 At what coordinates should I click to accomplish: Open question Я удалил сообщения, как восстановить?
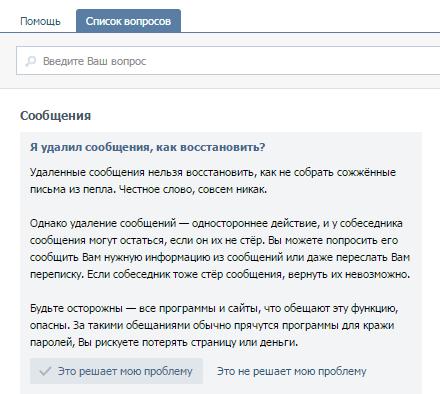(x=147, y=147)
